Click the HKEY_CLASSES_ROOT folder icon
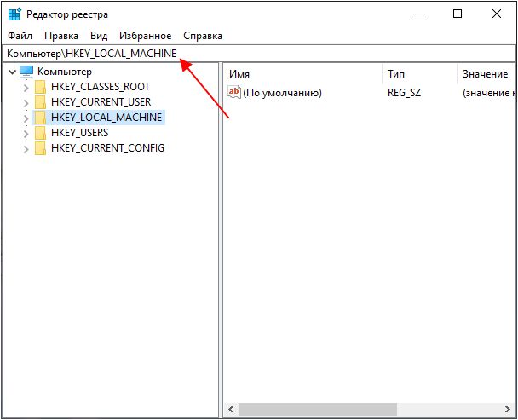 (40, 87)
